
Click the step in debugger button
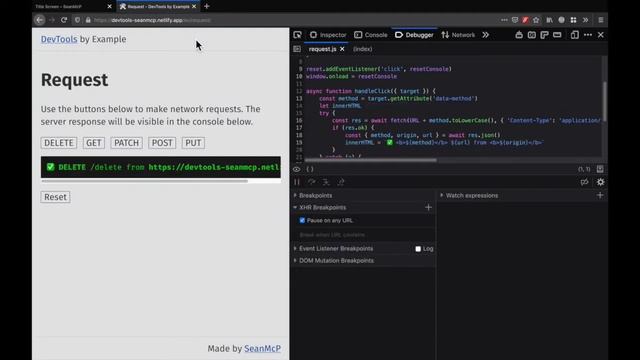pyautogui.click(x=326, y=182)
